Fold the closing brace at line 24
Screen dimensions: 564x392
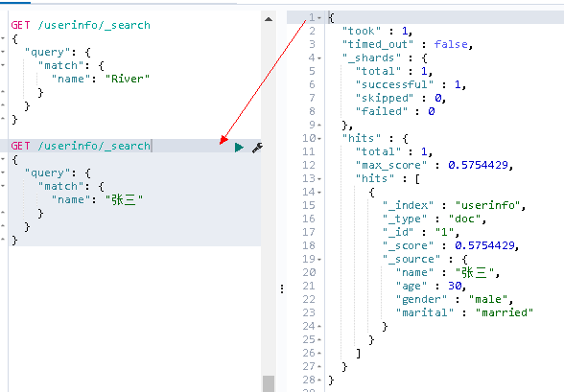pyautogui.click(x=319, y=326)
